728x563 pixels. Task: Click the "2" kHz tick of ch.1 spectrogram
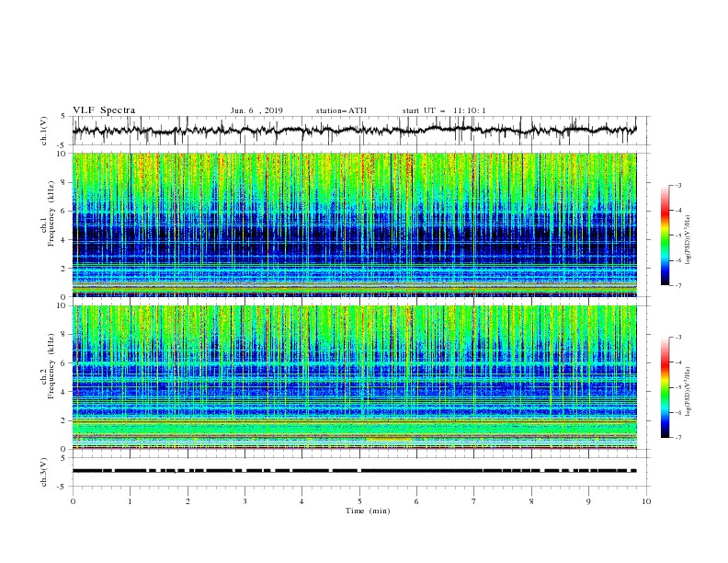point(63,269)
